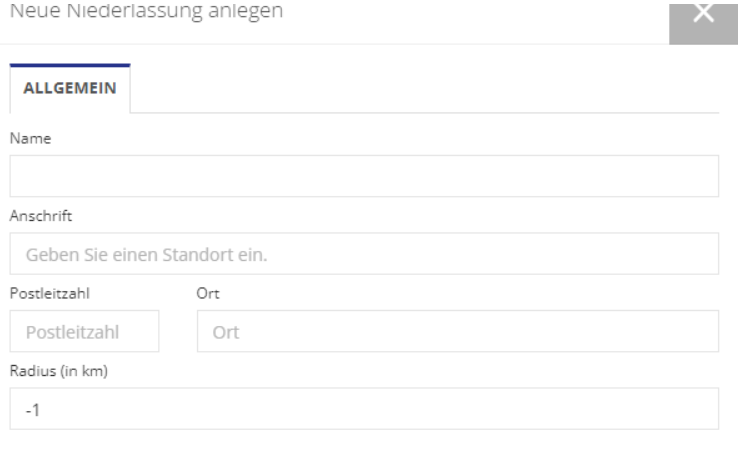Click the Radius (in km) label
The width and height of the screenshot is (746, 458).
pyautogui.click(x=59, y=371)
